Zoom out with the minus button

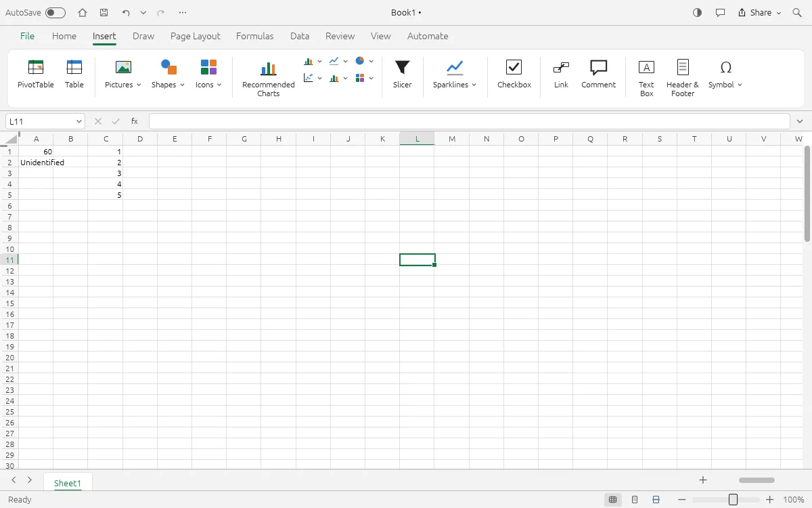(683, 500)
